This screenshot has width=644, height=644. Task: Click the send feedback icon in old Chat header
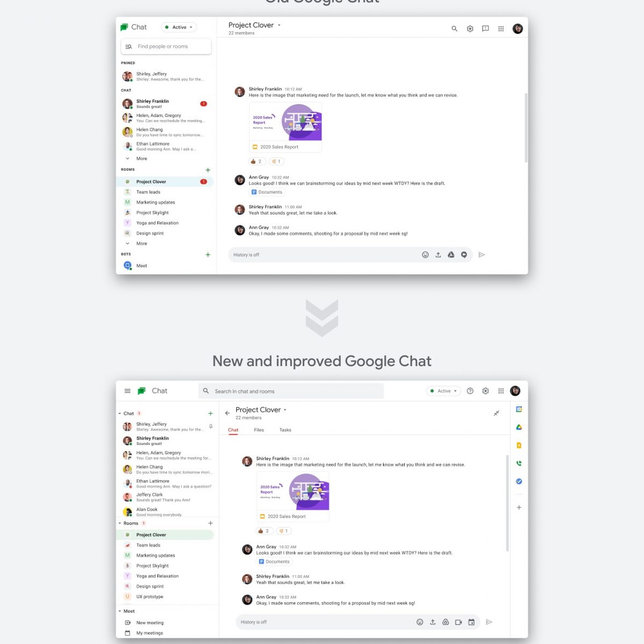(x=485, y=28)
